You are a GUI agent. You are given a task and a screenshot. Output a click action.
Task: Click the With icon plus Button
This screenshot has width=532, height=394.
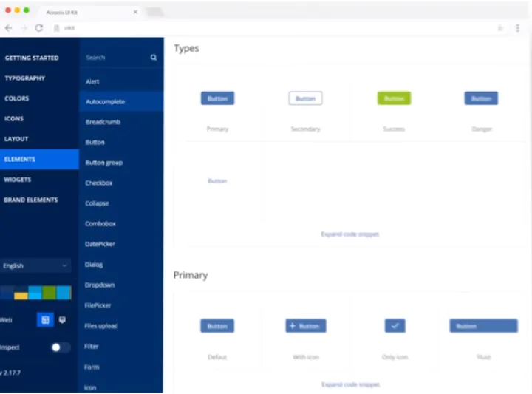(x=305, y=326)
